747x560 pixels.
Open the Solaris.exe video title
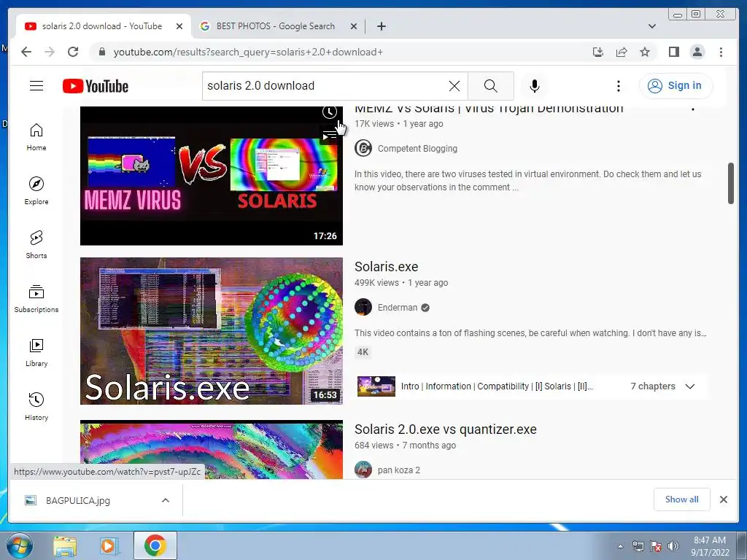pyautogui.click(x=387, y=267)
